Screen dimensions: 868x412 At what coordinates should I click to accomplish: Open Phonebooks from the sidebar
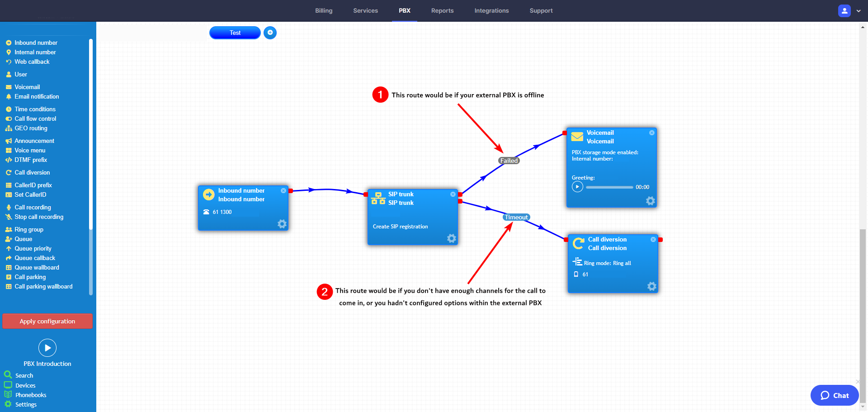(x=30, y=395)
